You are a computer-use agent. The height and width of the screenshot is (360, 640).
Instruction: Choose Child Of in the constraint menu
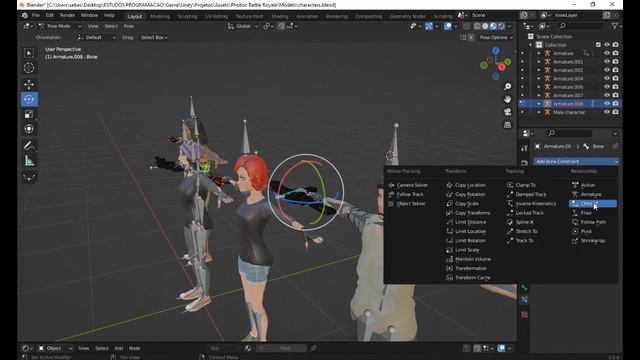593,204
